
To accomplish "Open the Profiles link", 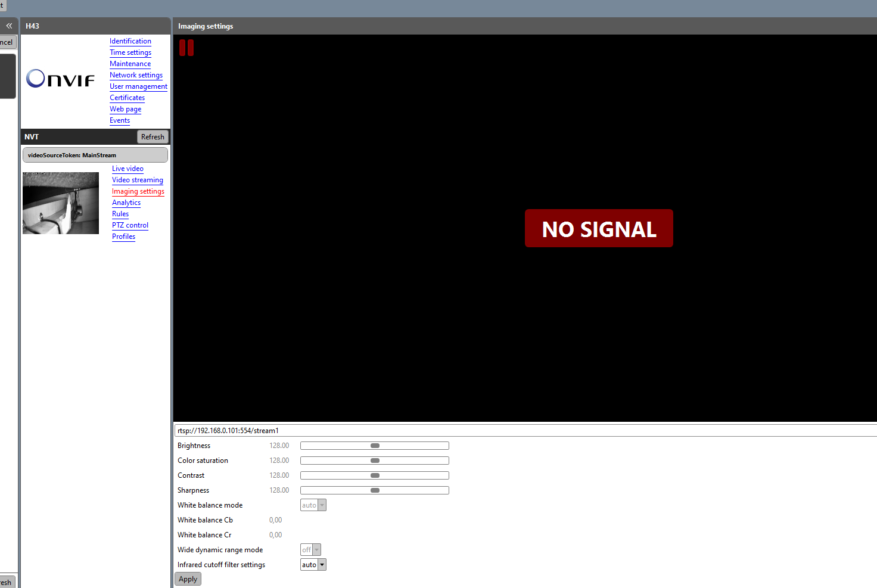I will click(123, 237).
